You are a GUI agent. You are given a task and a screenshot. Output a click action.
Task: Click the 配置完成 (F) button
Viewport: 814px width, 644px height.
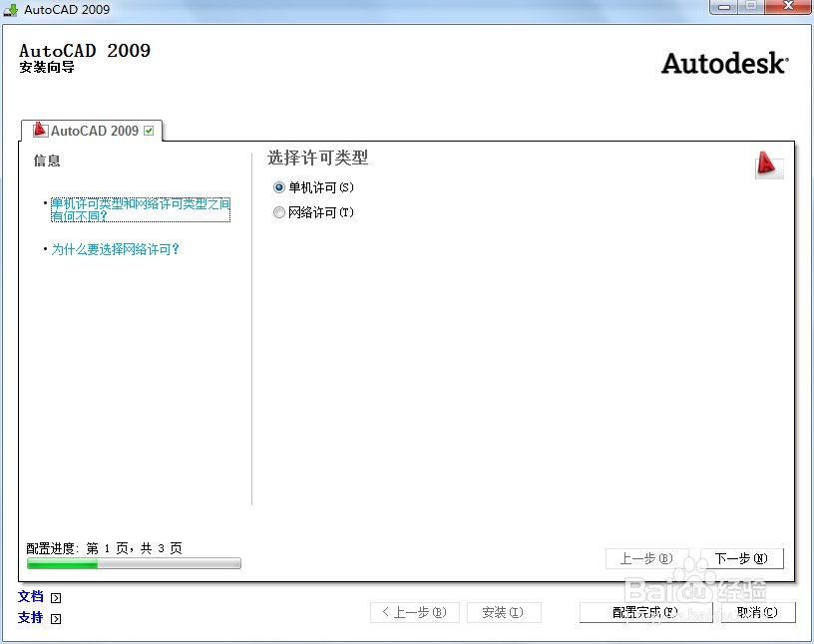point(645,612)
